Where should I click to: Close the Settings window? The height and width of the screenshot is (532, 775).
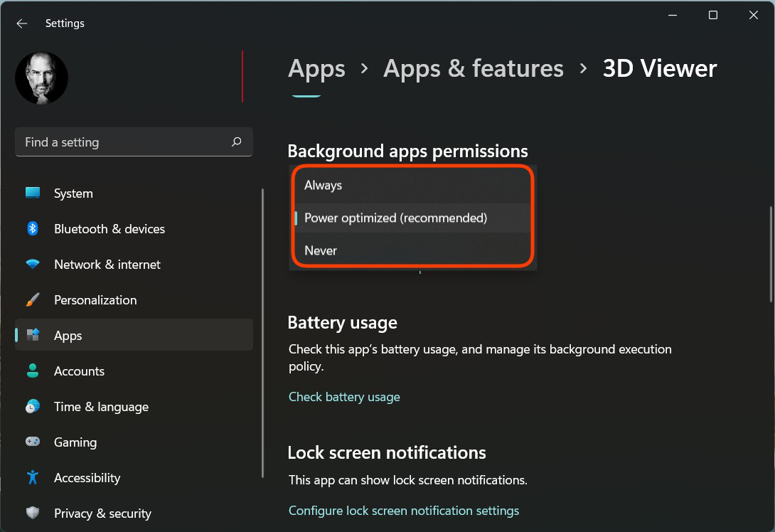tap(753, 16)
